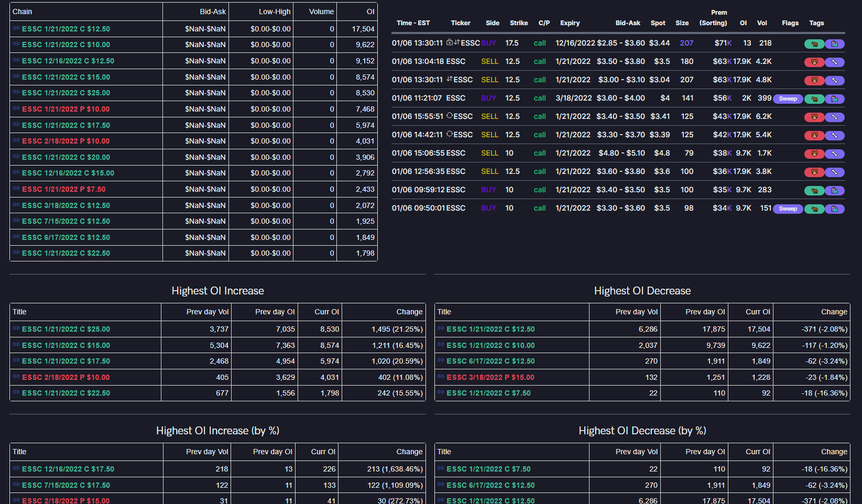
Task: Open ESSC 1/21/2022 P $7.50 chain link
Action: point(64,189)
